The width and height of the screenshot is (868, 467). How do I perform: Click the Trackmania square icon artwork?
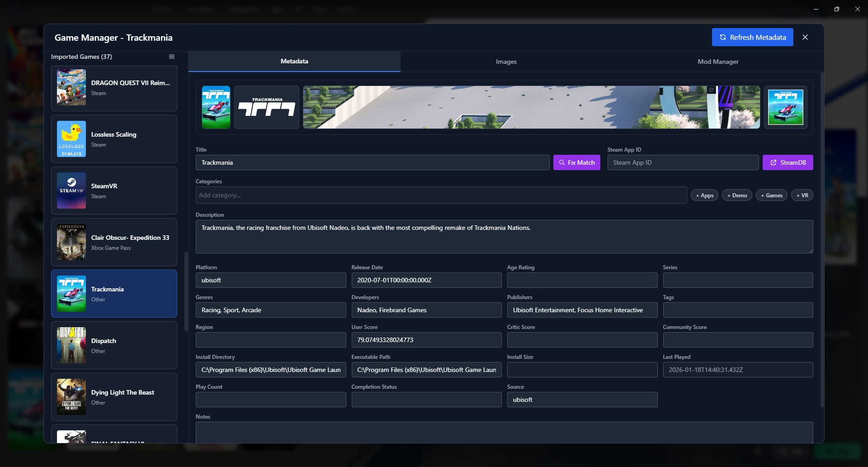pyautogui.click(x=216, y=107)
